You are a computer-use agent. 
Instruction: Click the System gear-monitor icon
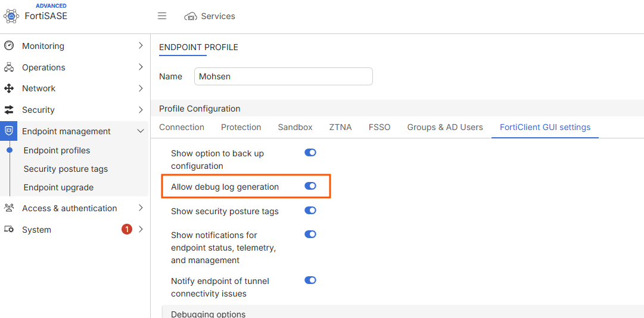pyautogui.click(x=9, y=230)
